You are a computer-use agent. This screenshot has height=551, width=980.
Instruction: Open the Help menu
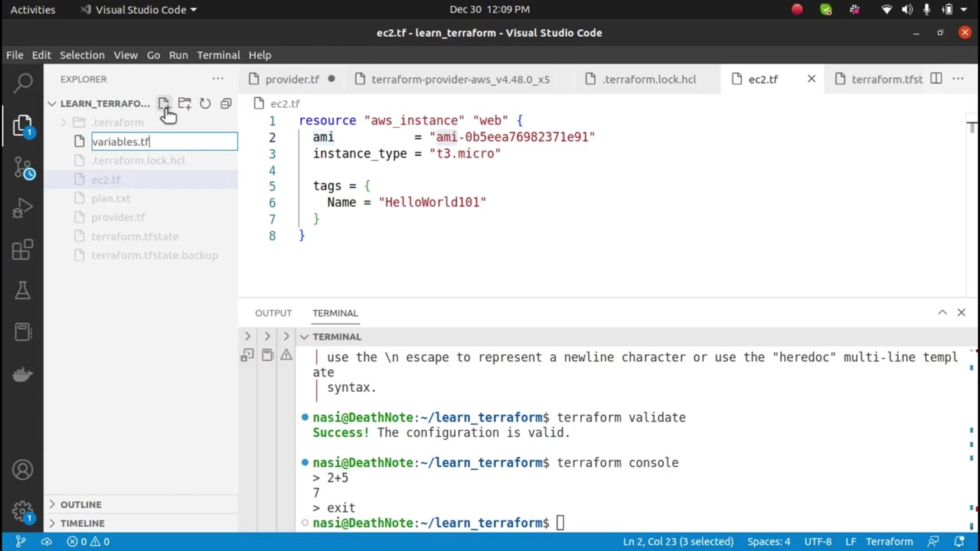click(260, 55)
